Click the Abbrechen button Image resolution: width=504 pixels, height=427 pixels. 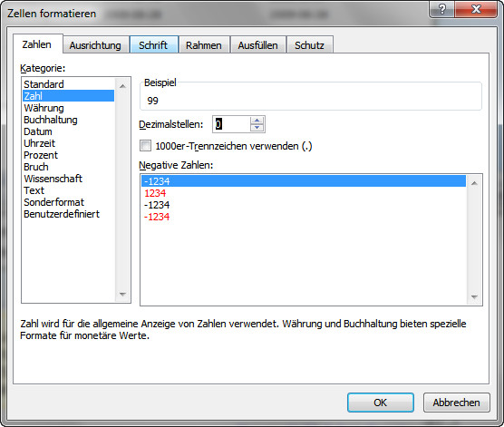457,403
